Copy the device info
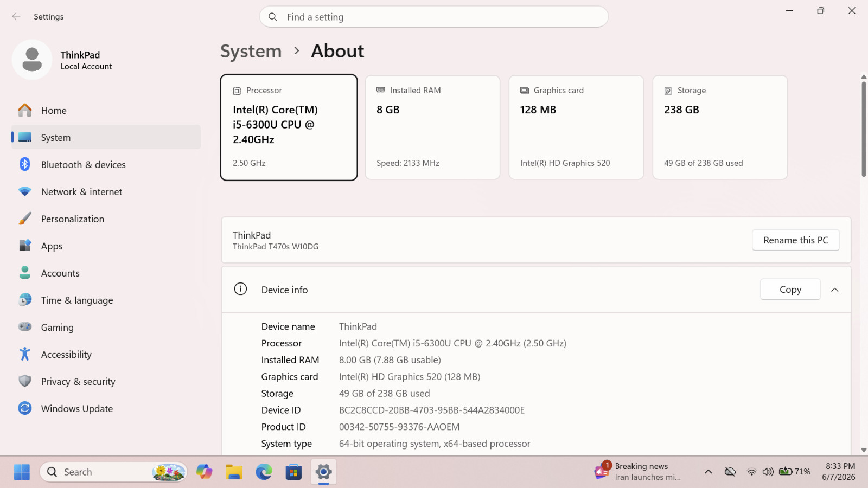This screenshot has width=868, height=488. click(x=790, y=290)
